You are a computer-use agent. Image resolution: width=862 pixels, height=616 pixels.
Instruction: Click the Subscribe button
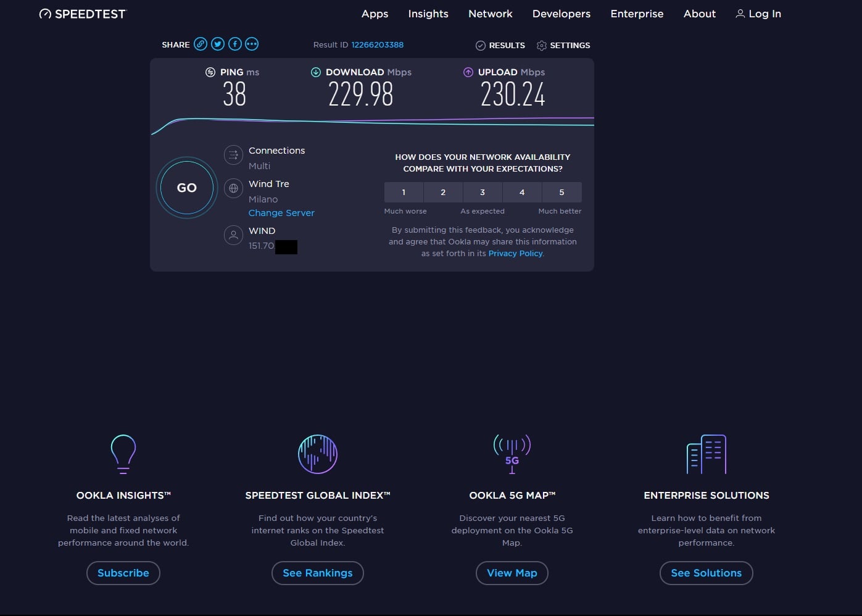[x=123, y=573]
